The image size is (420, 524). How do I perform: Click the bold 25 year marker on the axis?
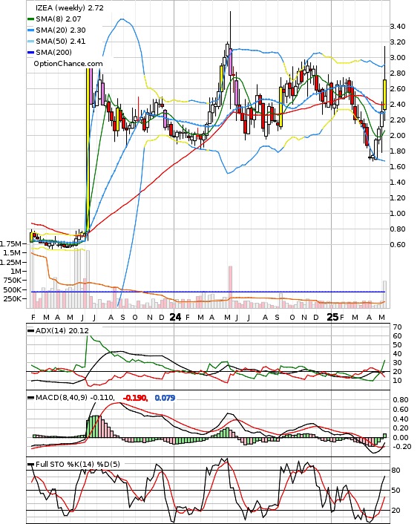pyautogui.click(x=332, y=317)
